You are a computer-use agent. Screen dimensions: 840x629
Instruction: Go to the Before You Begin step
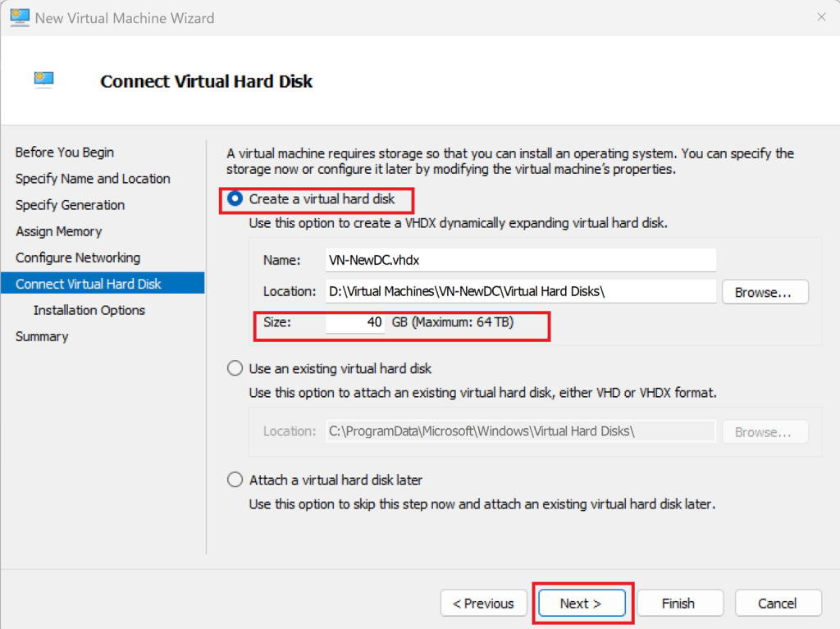pos(65,153)
